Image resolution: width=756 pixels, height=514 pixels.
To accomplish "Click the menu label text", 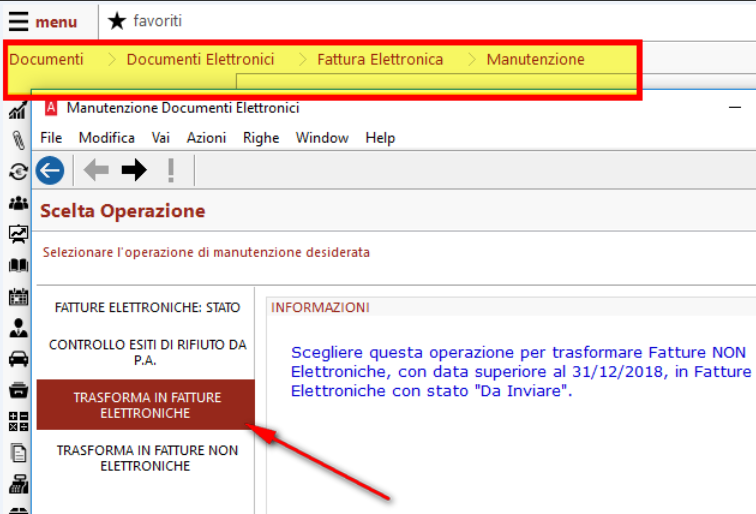I will tap(56, 22).
